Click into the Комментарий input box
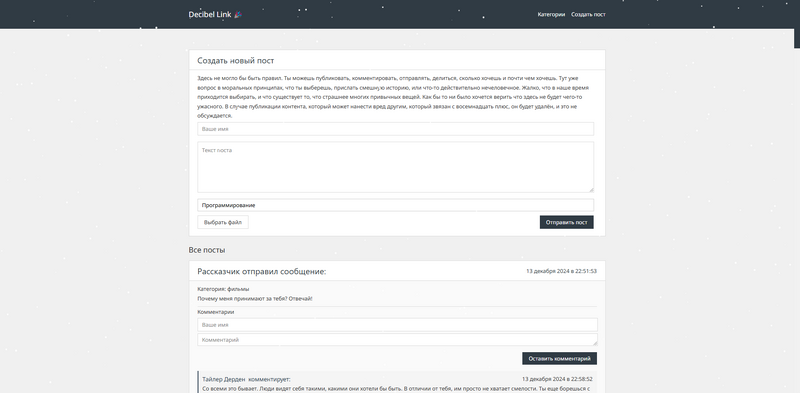The image size is (800, 393). coord(397,339)
